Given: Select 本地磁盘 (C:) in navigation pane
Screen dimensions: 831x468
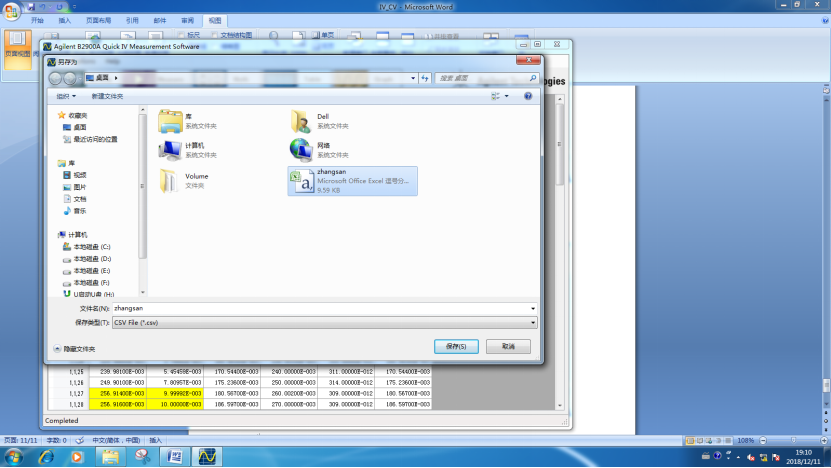Looking at the screenshot, I should 87,247.
